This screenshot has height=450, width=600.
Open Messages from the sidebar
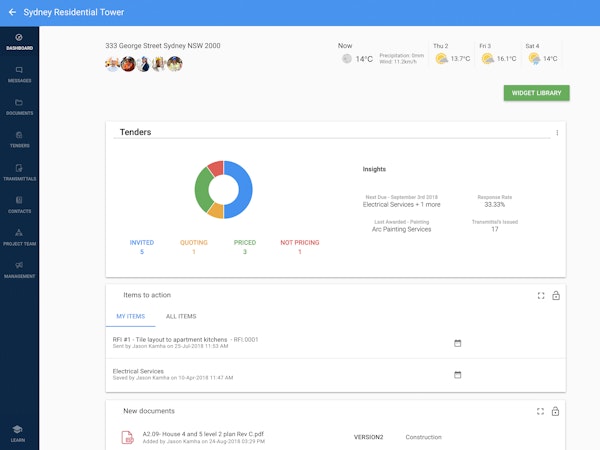click(x=19, y=73)
